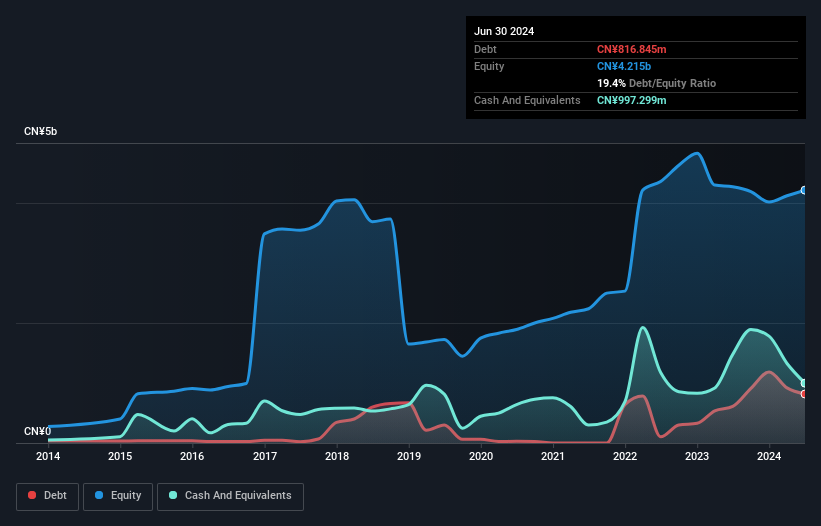The image size is (821, 526).
Task: Click the 2021 x-axis label
Action: point(553,456)
